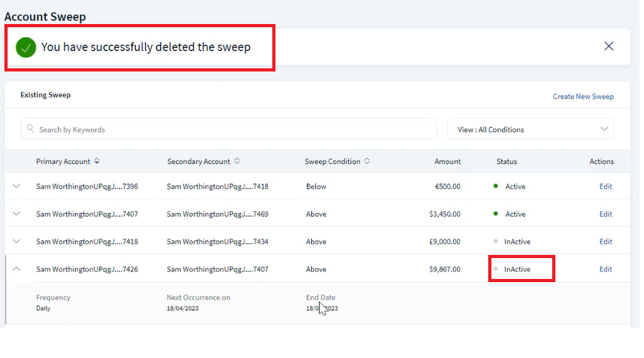Screen dimensions: 644x358
Task: Expand the row for primary account 7418
Action: [16, 241]
